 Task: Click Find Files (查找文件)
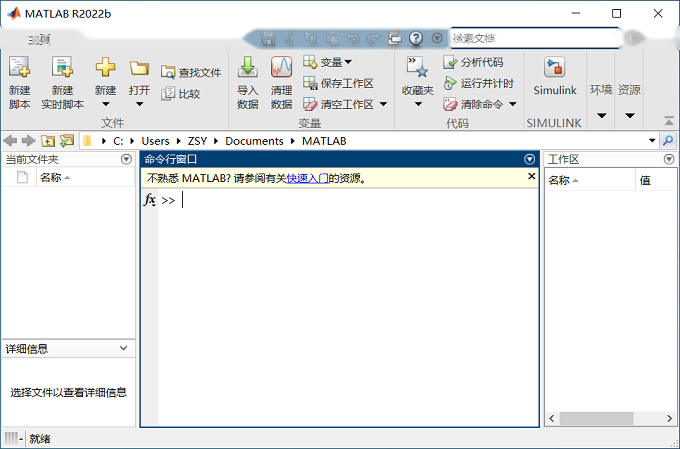coord(191,72)
